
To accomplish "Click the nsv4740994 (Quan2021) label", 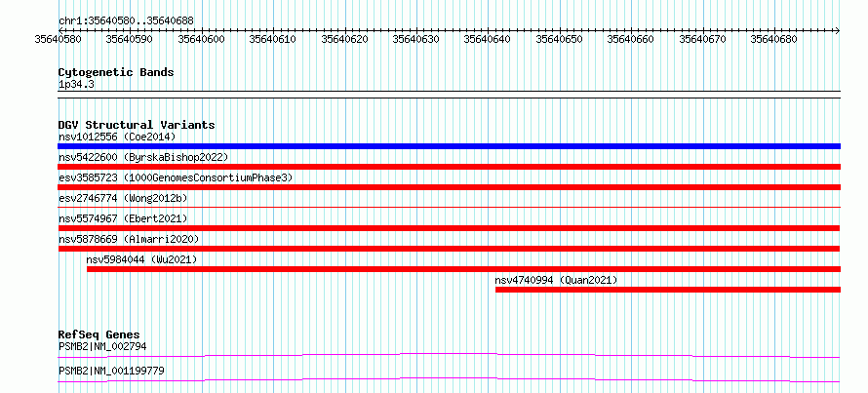I will (x=556, y=280).
